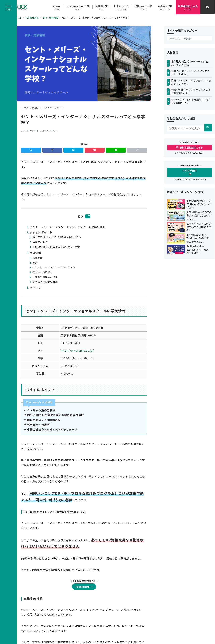Share the article on Facebook
Screen dimensions: 215x644
[x=52, y=150]
